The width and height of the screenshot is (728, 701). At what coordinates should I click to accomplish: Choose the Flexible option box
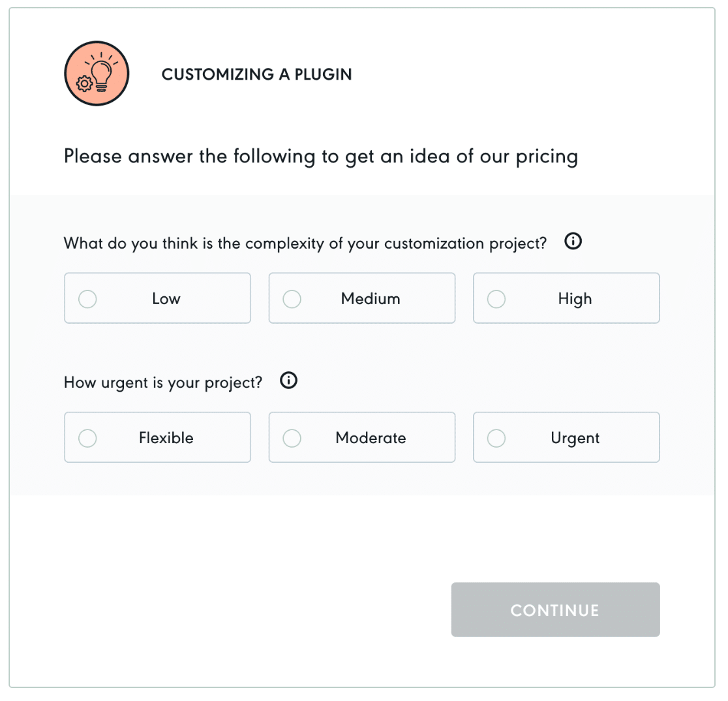point(157,437)
